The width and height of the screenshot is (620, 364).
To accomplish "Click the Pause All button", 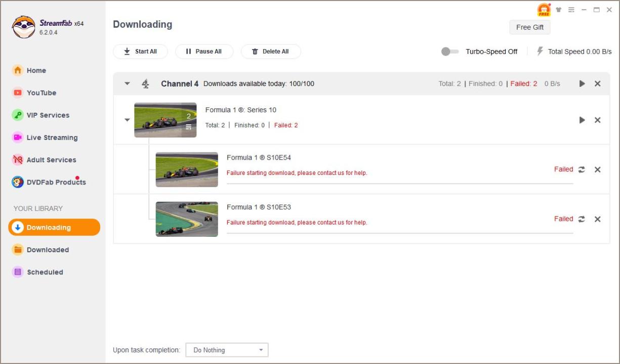I will tap(204, 52).
